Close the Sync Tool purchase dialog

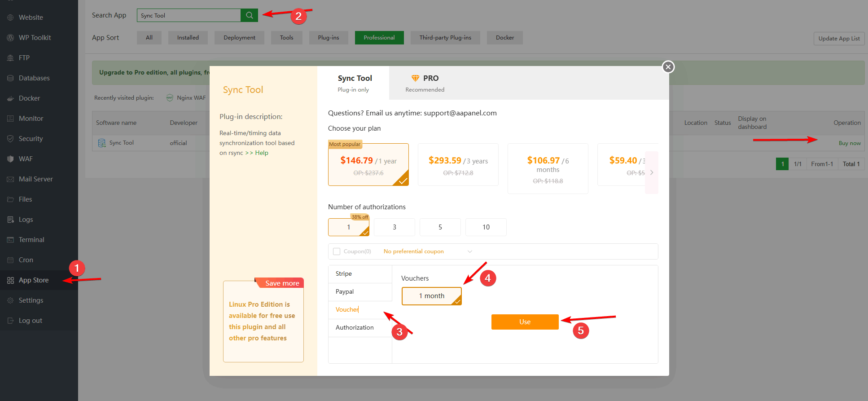[668, 67]
